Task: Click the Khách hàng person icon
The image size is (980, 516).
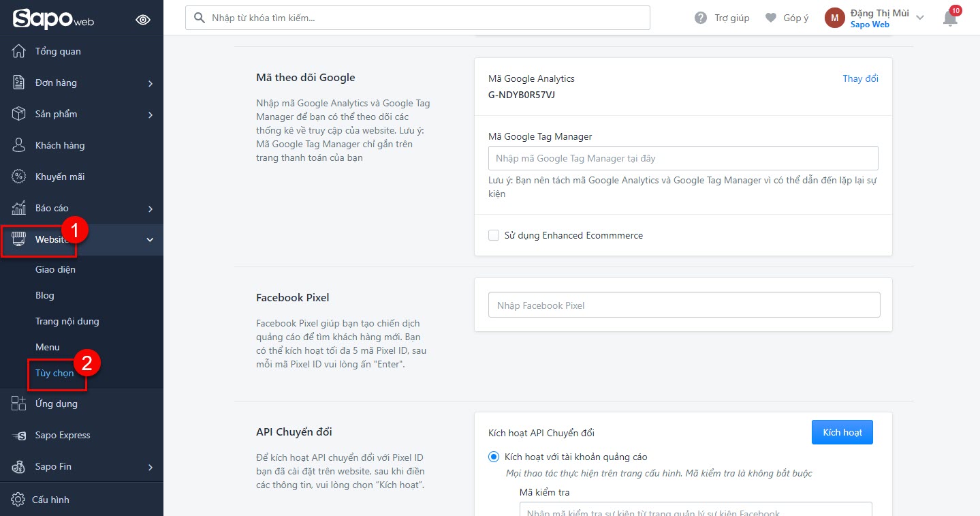Action: [x=19, y=145]
